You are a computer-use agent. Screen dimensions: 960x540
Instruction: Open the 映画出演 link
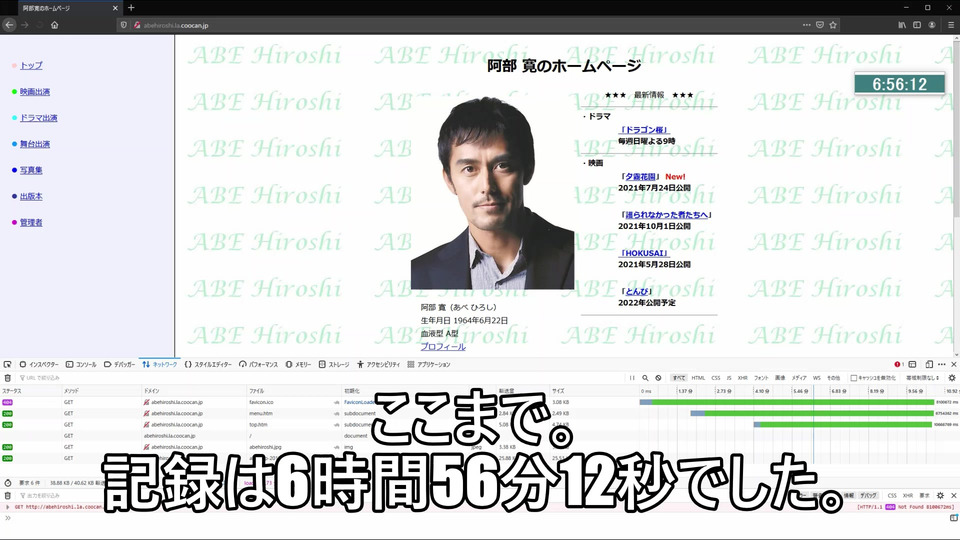pos(35,92)
